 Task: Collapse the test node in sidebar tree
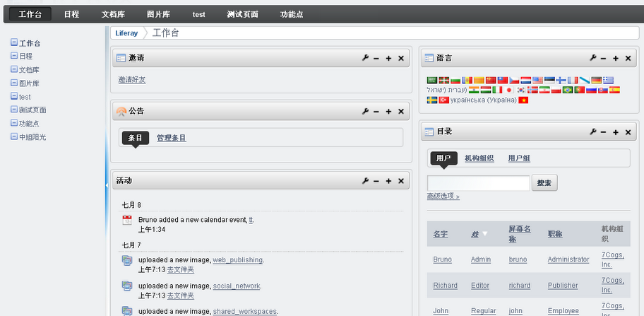(x=14, y=96)
